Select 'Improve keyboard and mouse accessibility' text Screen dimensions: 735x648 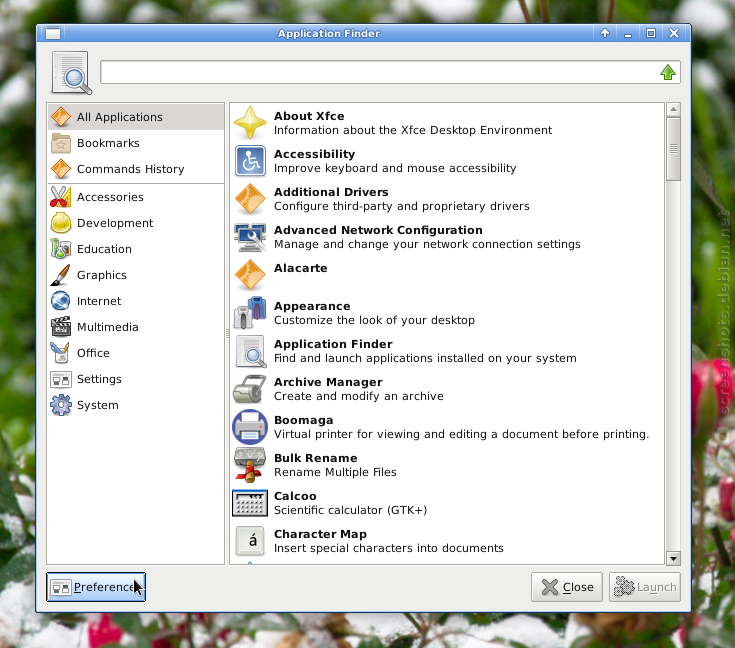395,168
